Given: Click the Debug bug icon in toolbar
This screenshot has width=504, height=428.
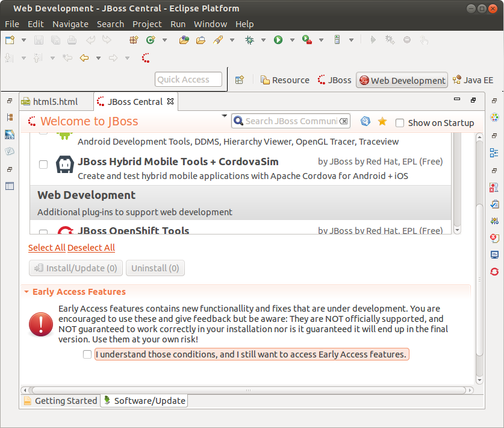Looking at the screenshot, I should (249, 40).
